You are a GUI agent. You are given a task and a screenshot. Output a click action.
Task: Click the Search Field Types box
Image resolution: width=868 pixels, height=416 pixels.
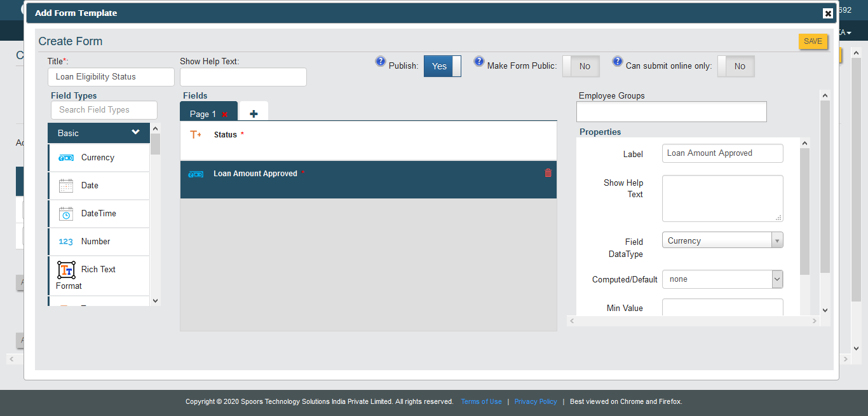(104, 109)
